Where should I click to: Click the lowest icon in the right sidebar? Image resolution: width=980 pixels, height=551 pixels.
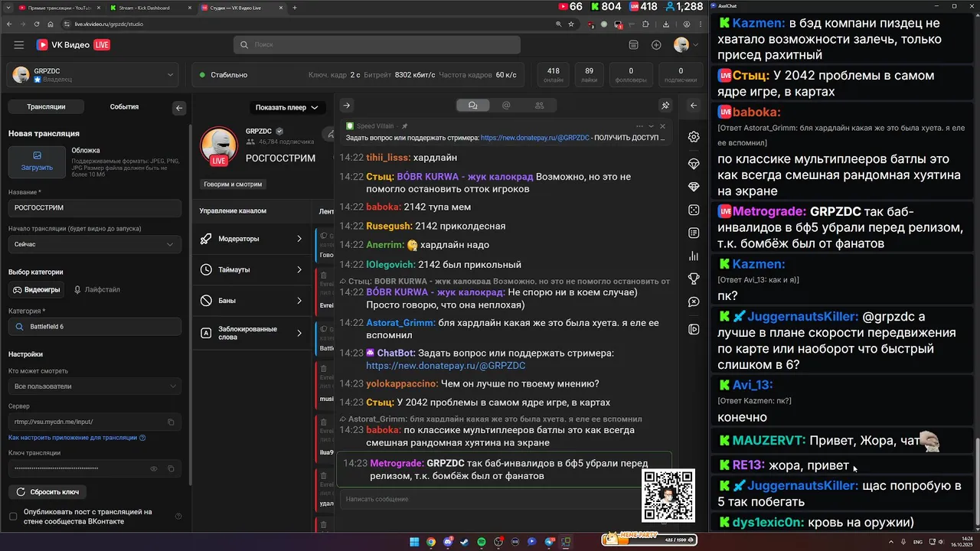(x=694, y=329)
